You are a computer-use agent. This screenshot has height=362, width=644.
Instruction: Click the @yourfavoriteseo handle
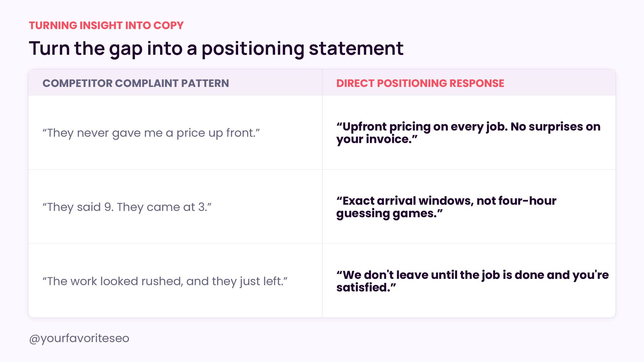click(79, 338)
